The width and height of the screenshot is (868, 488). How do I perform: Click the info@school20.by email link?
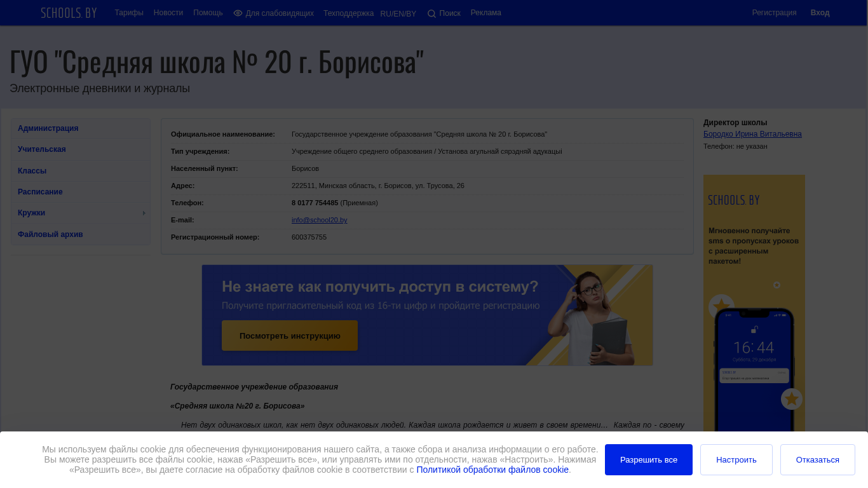(320, 220)
